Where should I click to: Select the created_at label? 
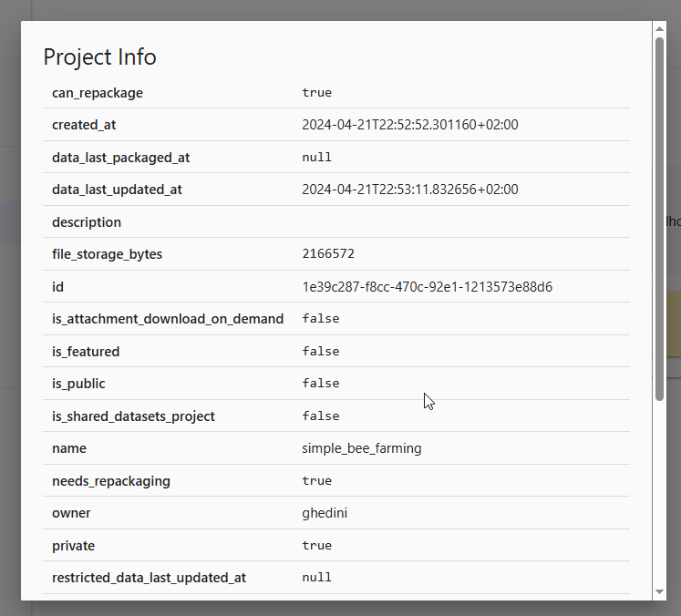click(x=84, y=125)
